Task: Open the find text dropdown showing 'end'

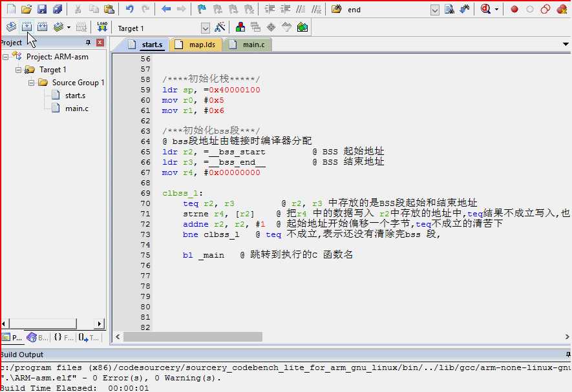Action: point(434,10)
